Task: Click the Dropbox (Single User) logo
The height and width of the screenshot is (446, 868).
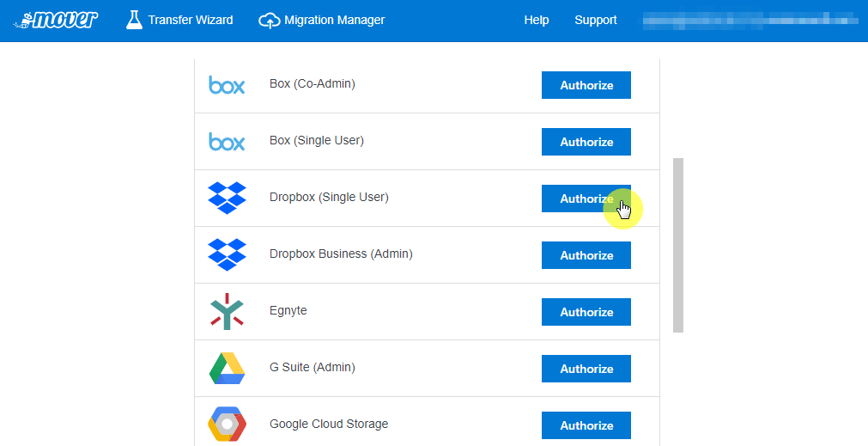Action: (x=227, y=198)
